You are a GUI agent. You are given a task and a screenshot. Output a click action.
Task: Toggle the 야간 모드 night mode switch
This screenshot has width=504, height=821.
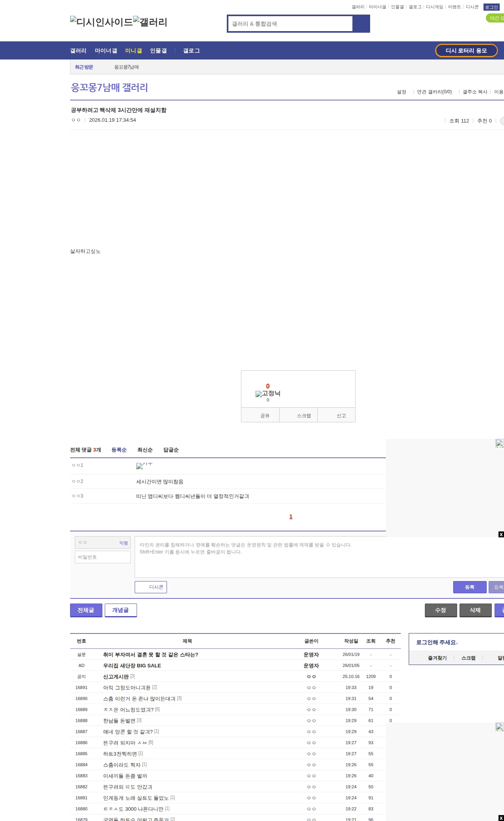pyautogui.click(x=495, y=18)
